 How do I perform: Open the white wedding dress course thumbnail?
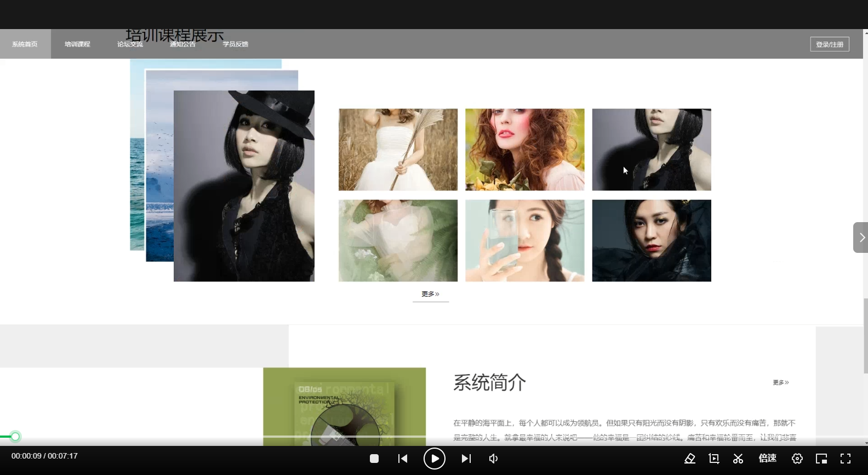(398, 150)
